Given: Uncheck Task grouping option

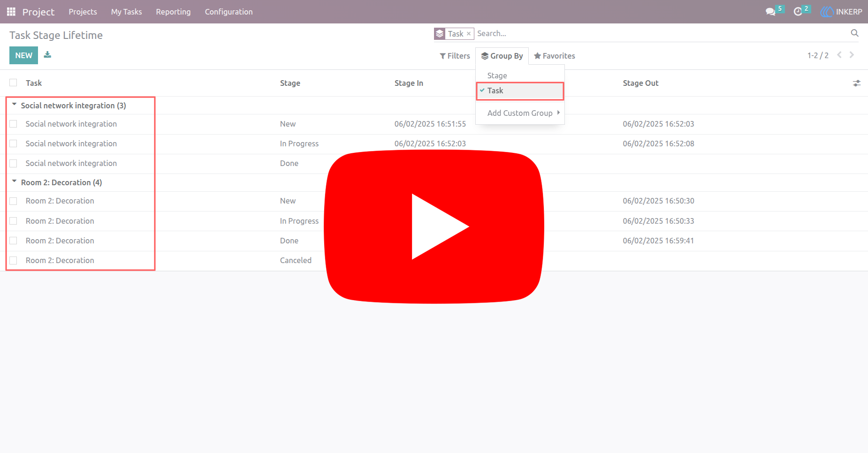Looking at the screenshot, I should (x=520, y=91).
